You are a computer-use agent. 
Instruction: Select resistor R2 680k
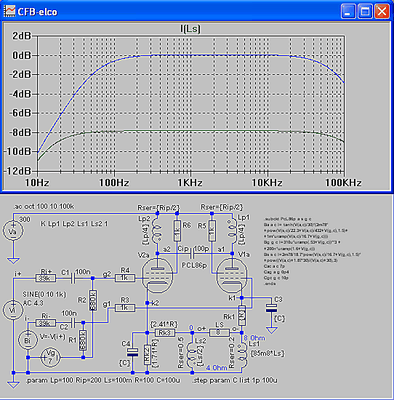pyautogui.click(x=93, y=300)
